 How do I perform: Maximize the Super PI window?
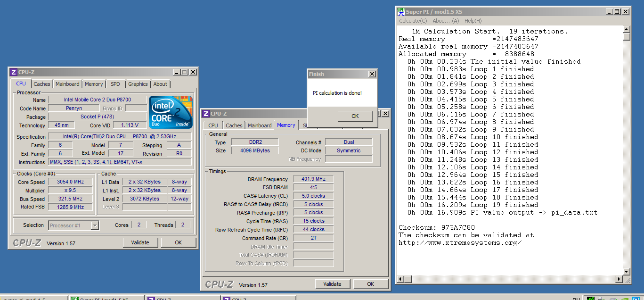[x=616, y=11]
